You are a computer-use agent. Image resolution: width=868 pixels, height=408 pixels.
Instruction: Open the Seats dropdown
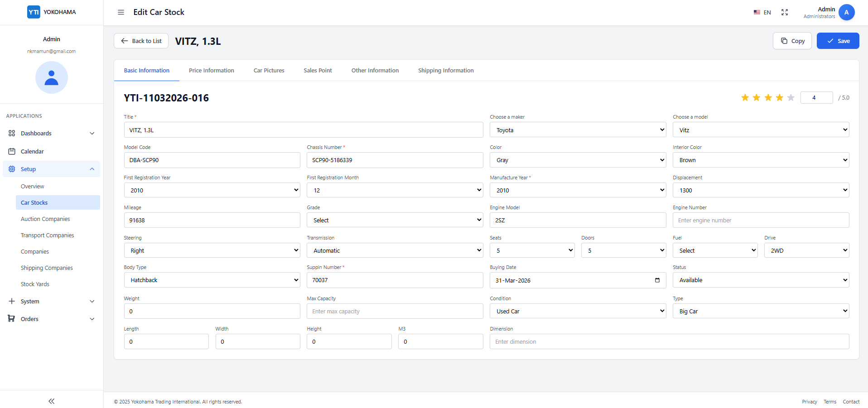532,250
